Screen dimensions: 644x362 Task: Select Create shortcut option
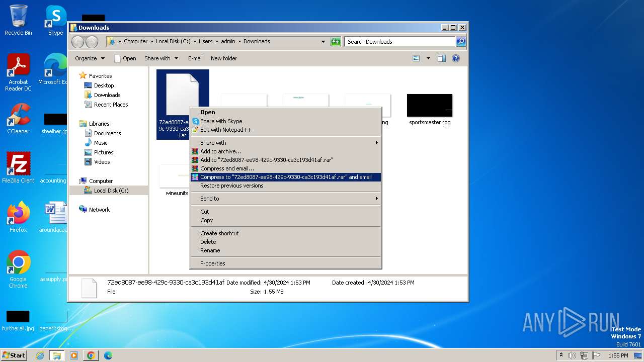coord(285,233)
